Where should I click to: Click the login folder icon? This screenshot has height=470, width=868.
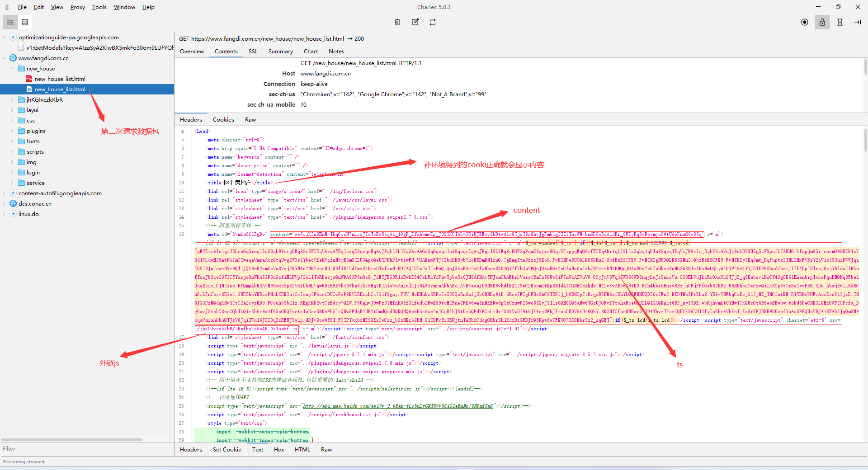click(x=21, y=172)
